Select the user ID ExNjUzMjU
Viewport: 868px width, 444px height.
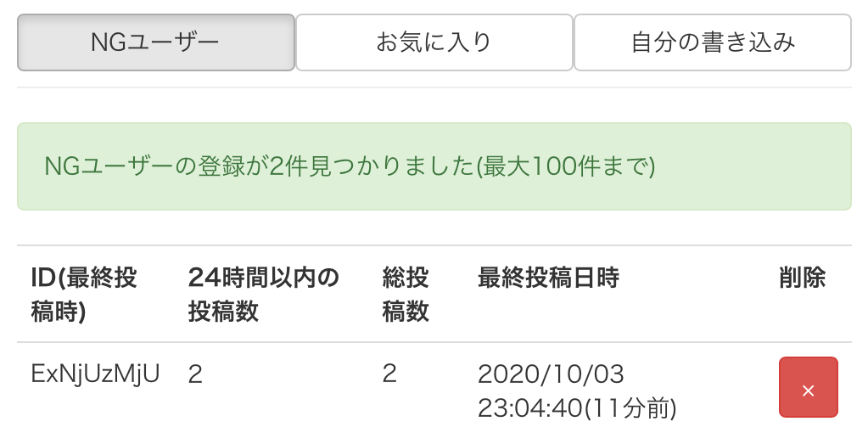[95, 374]
